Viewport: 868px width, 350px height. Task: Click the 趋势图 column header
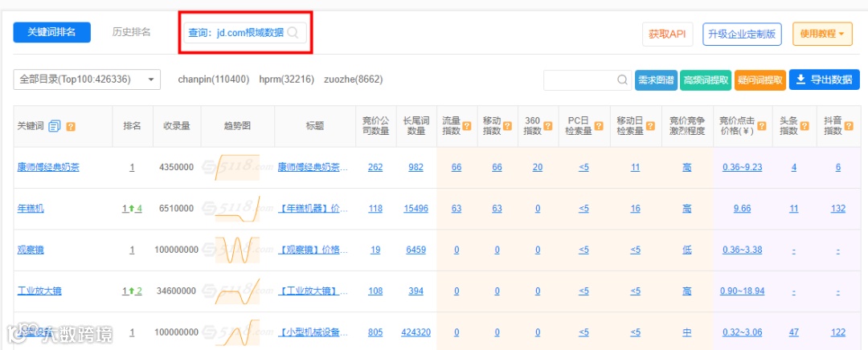click(x=237, y=126)
